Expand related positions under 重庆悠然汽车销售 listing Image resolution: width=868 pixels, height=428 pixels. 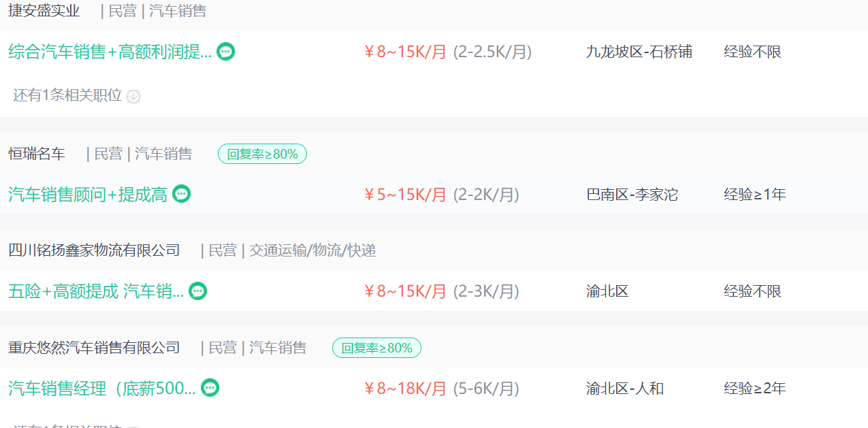pyautogui.click(x=67, y=425)
